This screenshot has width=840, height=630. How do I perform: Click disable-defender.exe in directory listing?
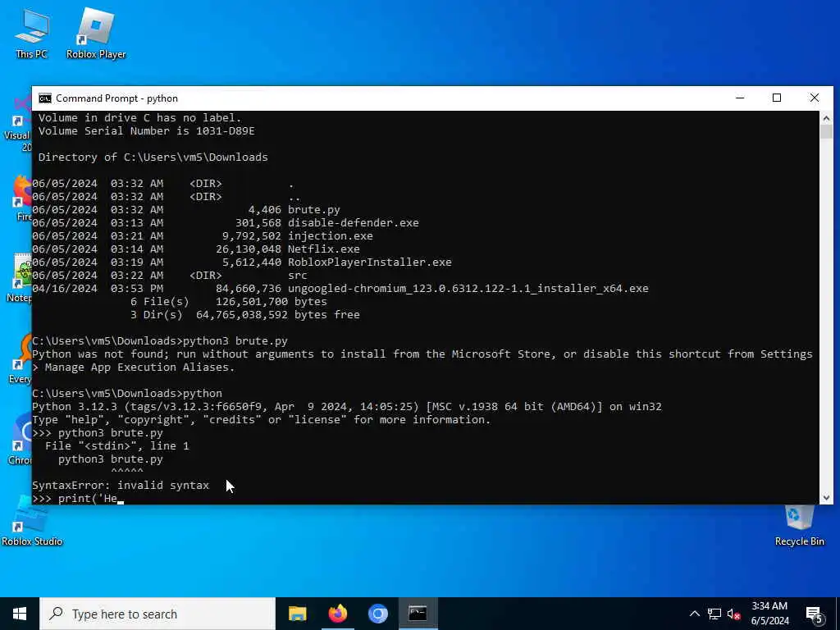click(354, 223)
